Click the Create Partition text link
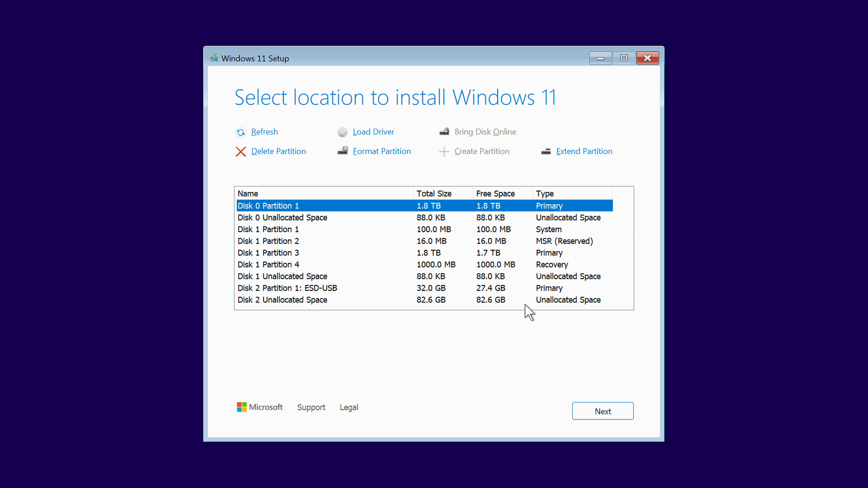Image resolution: width=868 pixels, height=488 pixels. point(482,151)
